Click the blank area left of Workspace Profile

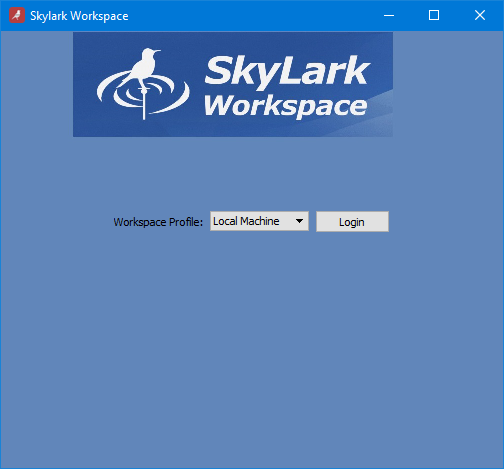click(57, 222)
